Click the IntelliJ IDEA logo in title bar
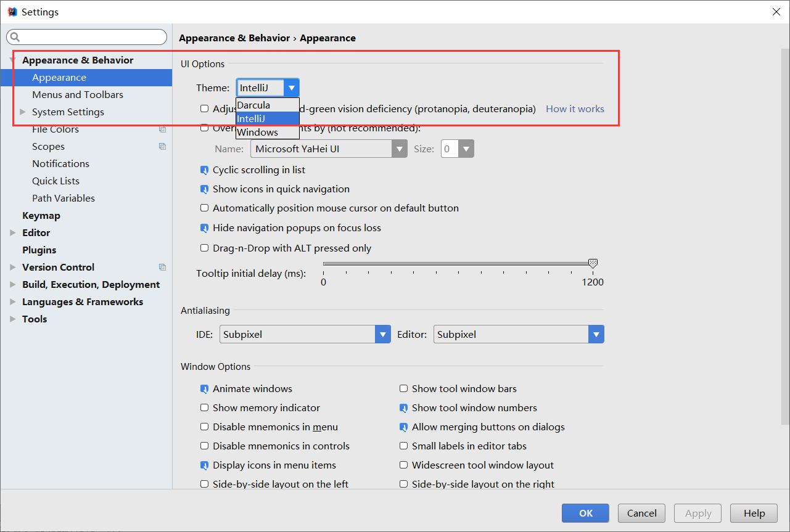Viewport: 790px width, 532px height. pyautogui.click(x=12, y=12)
